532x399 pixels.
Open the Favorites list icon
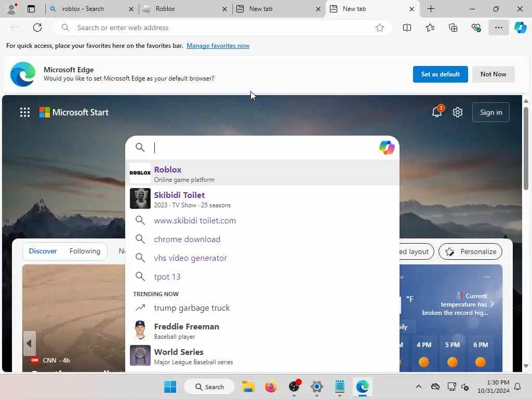click(430, 28)
